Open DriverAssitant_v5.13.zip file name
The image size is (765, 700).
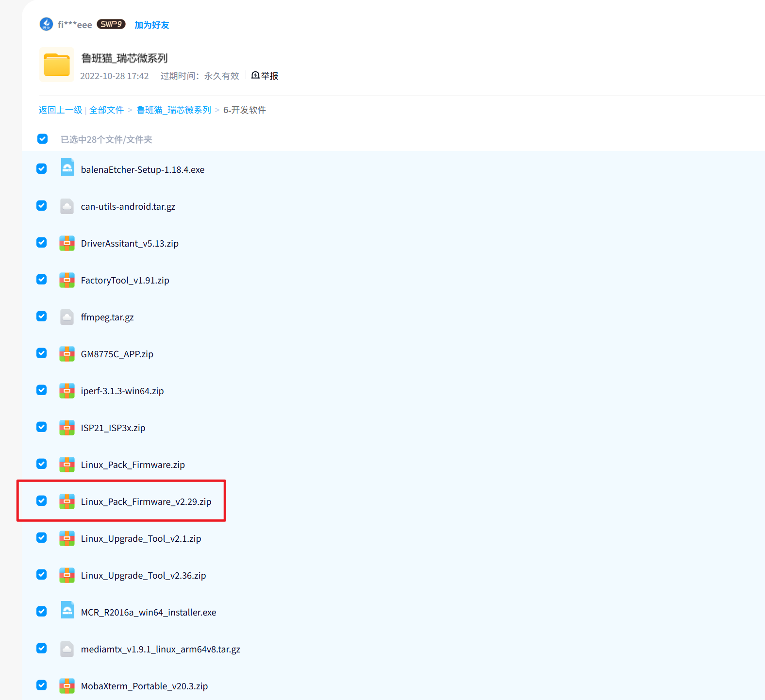tap(130, 243)
